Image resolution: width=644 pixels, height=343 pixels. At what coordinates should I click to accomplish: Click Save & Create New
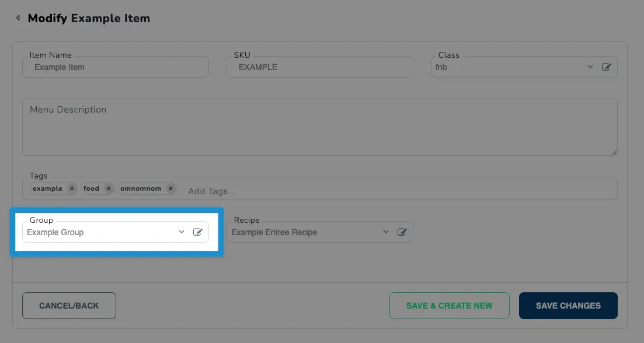(450, 306)
